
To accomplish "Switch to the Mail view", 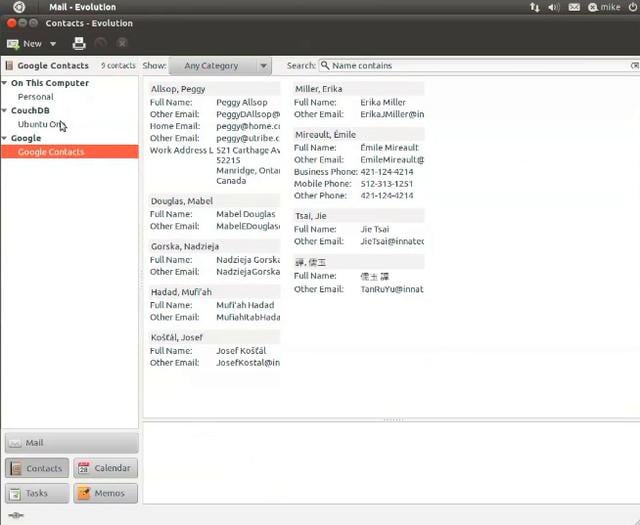I will pyautogui.click(x=72, y=443).
